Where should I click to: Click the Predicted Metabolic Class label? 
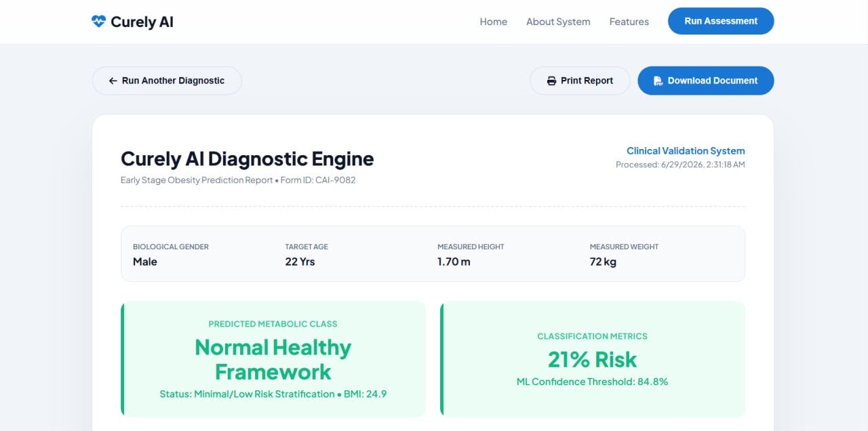tap(273, 324)
